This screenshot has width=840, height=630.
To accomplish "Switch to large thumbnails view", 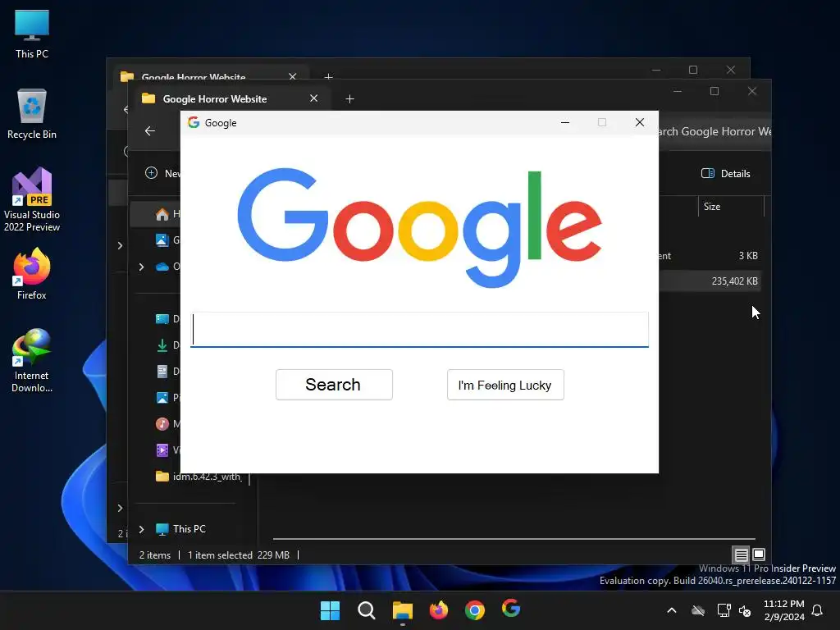I will 759,555.
